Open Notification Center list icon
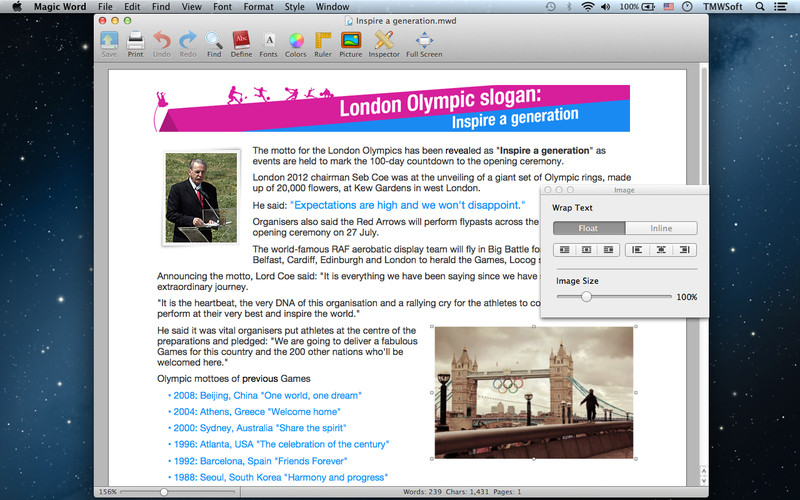Viewport: 800px width, 500px height. [x=780, y=7]
